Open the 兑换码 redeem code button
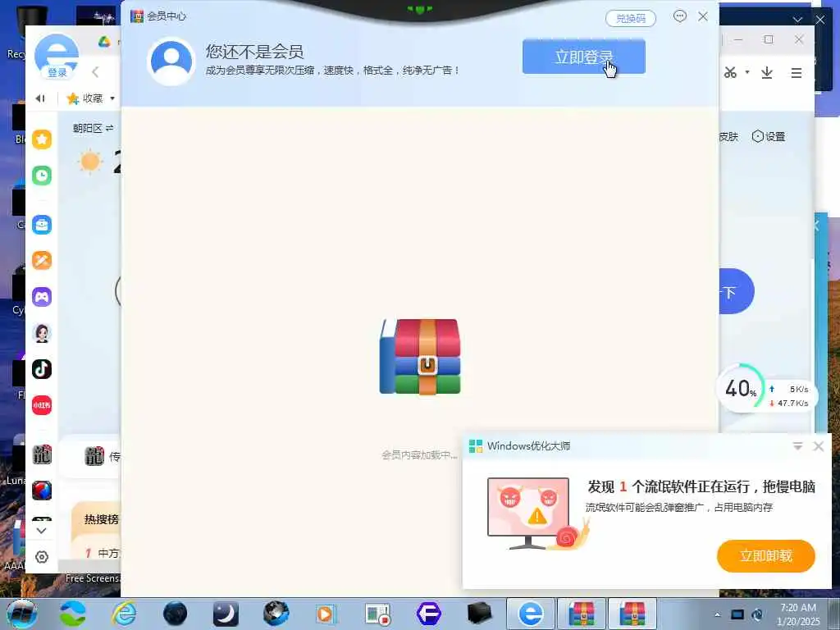 click(631, 19)
